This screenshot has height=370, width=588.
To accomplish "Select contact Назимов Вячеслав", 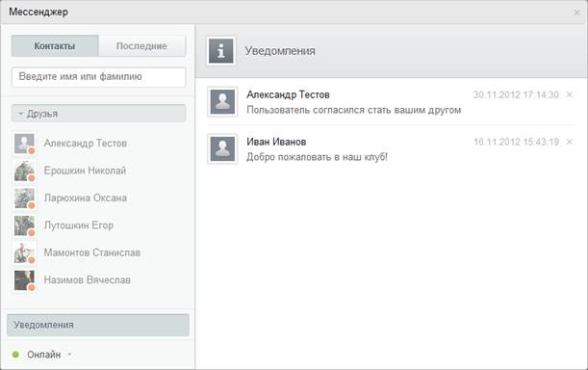I will click(x=88, y=279).
